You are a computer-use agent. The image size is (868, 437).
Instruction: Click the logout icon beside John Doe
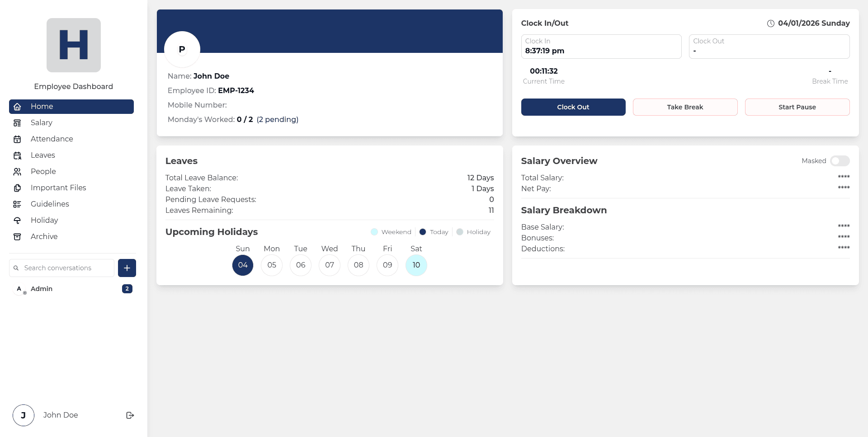coord(130,415)
